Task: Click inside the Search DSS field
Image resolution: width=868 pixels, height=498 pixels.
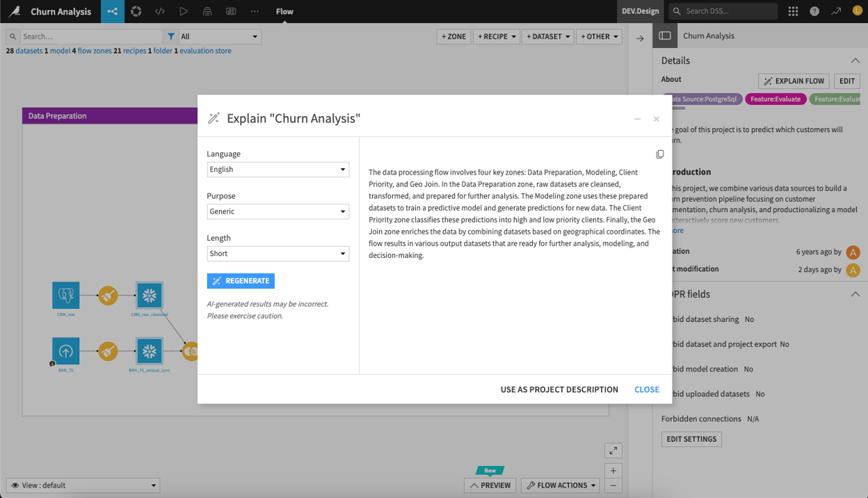Action: [x=723, y=11]
